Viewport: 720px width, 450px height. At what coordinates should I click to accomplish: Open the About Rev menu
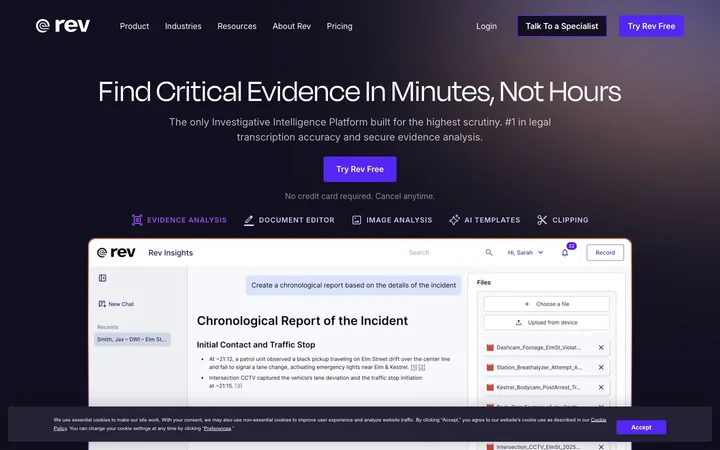[x=291, y=26]
